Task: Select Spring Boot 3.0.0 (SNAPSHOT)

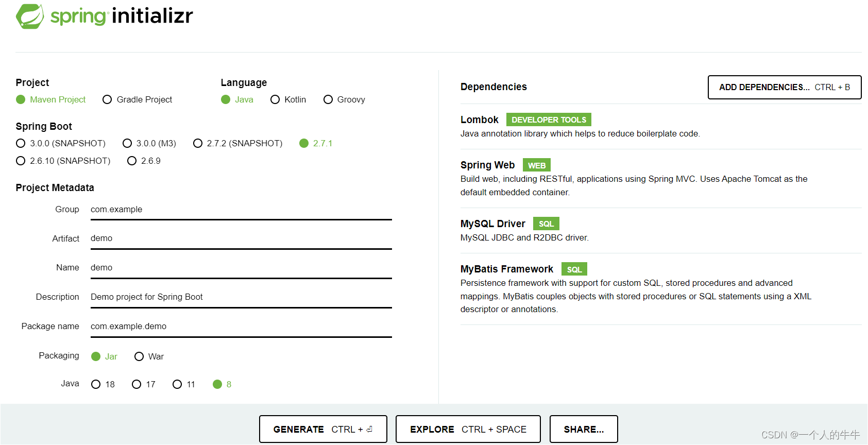Action: coord(61,143)
